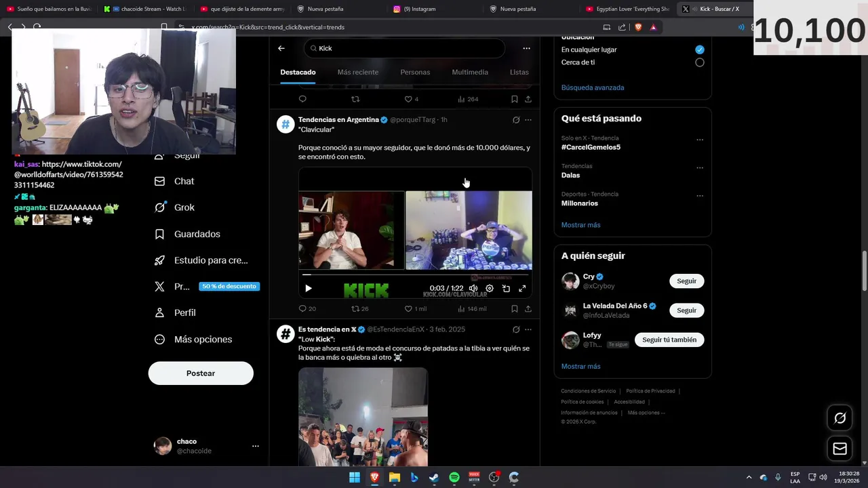Reply to the Clavicular post with 20 comments
This screenshot has height=488, width=868.
pos(307,308)
